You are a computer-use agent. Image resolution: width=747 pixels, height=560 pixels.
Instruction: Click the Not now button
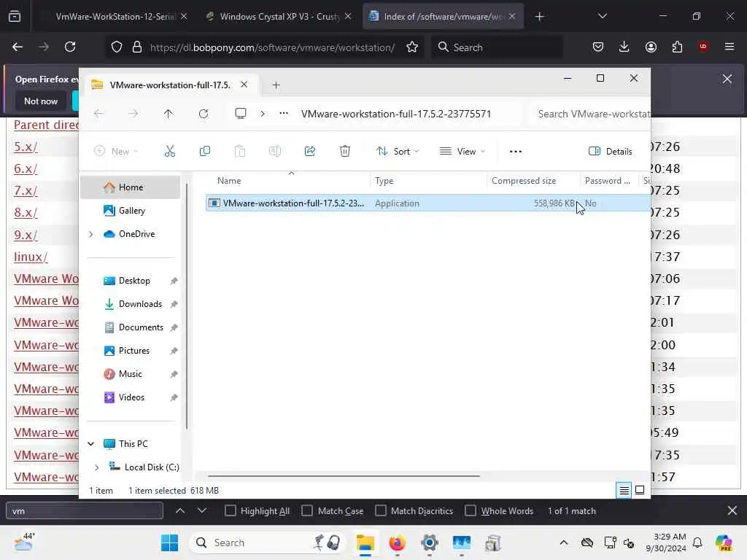[41, 101]
